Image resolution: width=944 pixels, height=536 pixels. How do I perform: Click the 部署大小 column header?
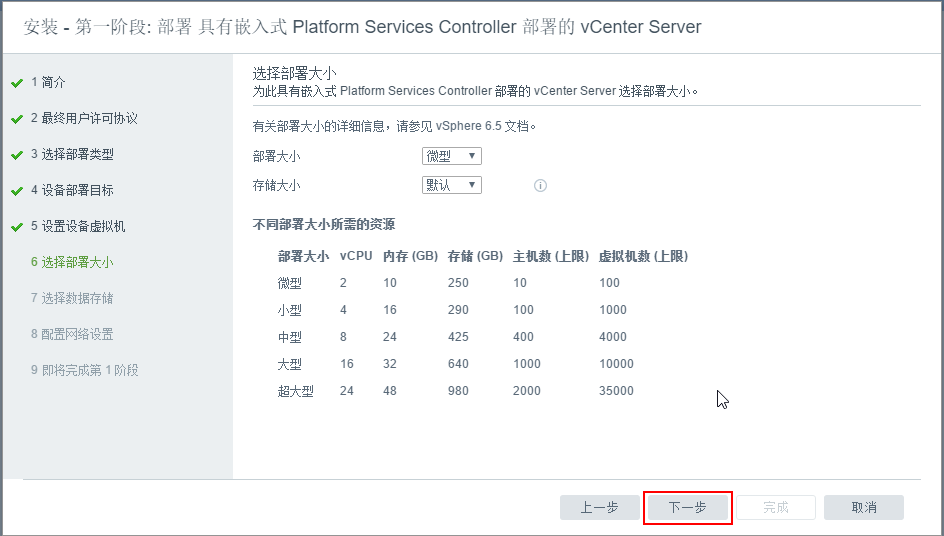tap(303, 256)
